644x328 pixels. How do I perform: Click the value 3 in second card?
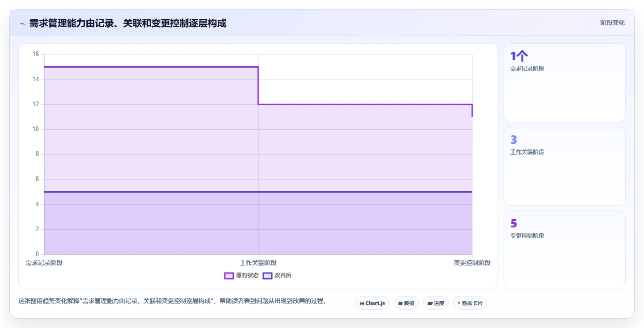514,140
